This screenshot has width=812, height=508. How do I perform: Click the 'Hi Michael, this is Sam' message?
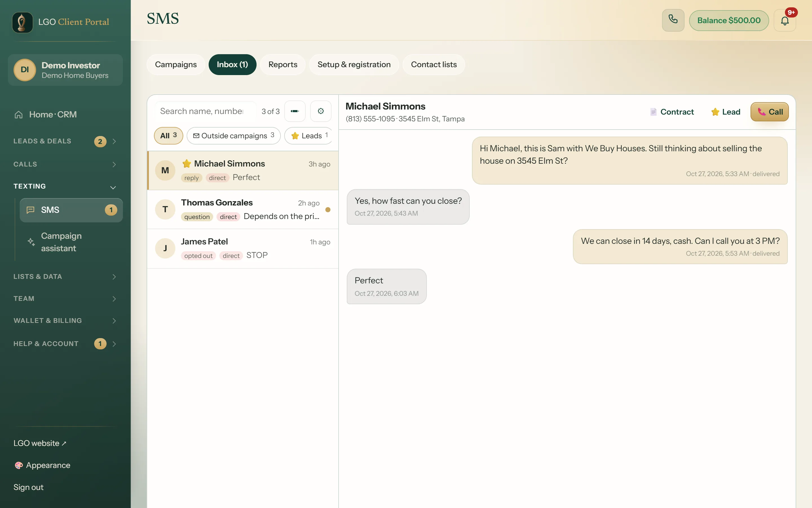630,160
